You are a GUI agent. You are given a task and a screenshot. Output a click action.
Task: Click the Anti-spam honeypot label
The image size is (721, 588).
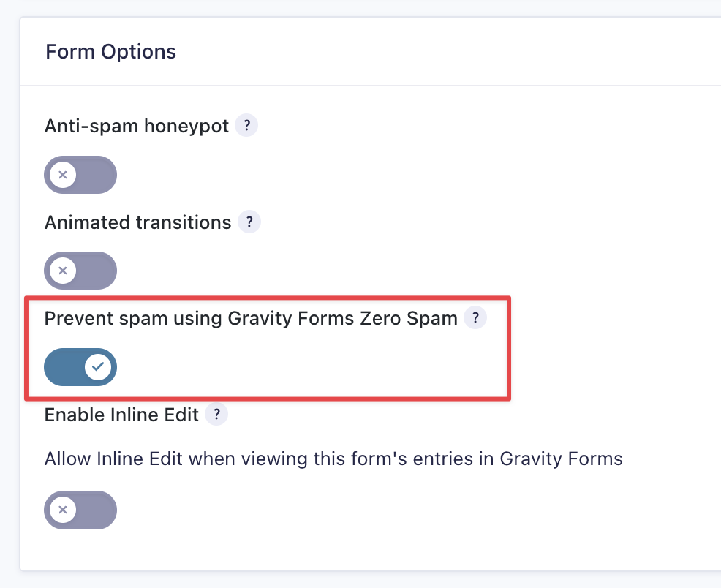point(137,126)
